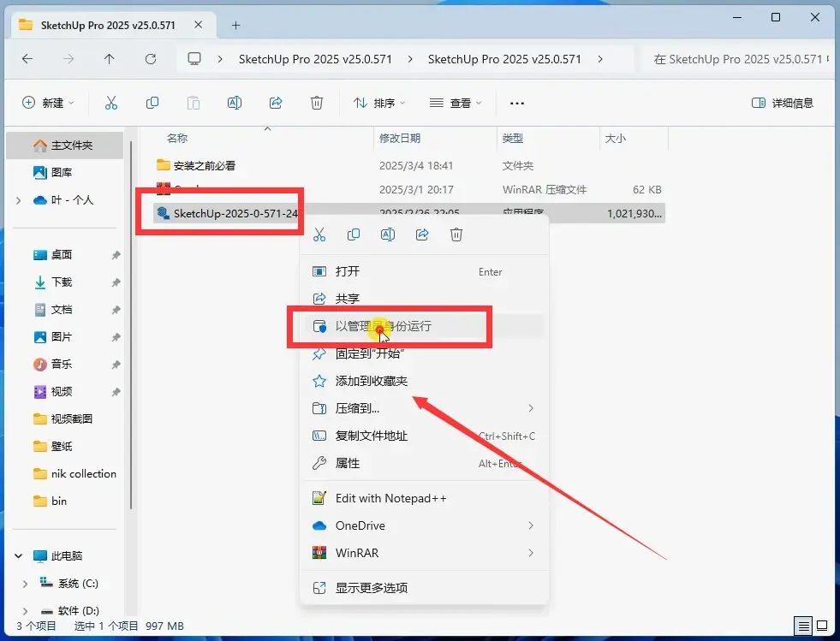Click the Share icon in the toolbar
Viewport: 840px width, 641px height.
click(x=276, y=103)
